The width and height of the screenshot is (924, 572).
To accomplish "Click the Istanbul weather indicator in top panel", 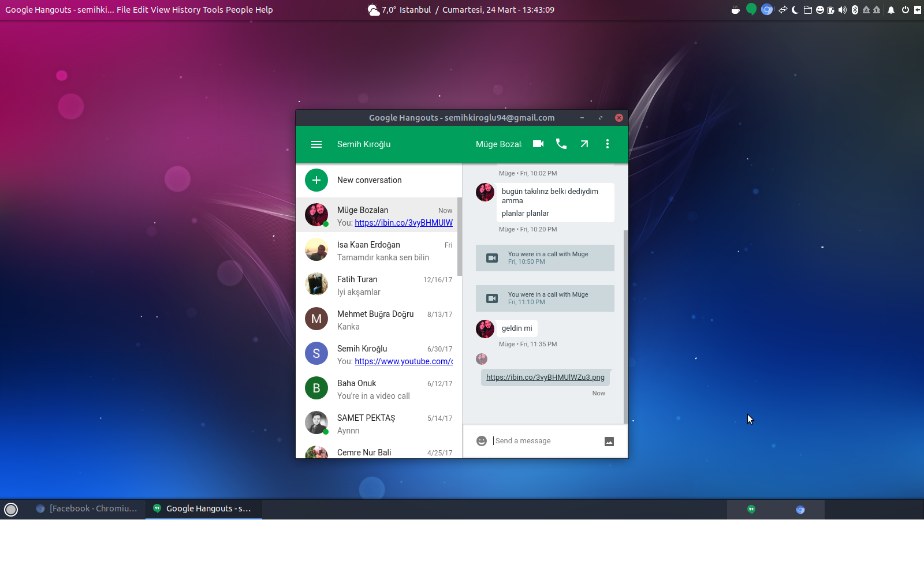I will coord(399,10).
